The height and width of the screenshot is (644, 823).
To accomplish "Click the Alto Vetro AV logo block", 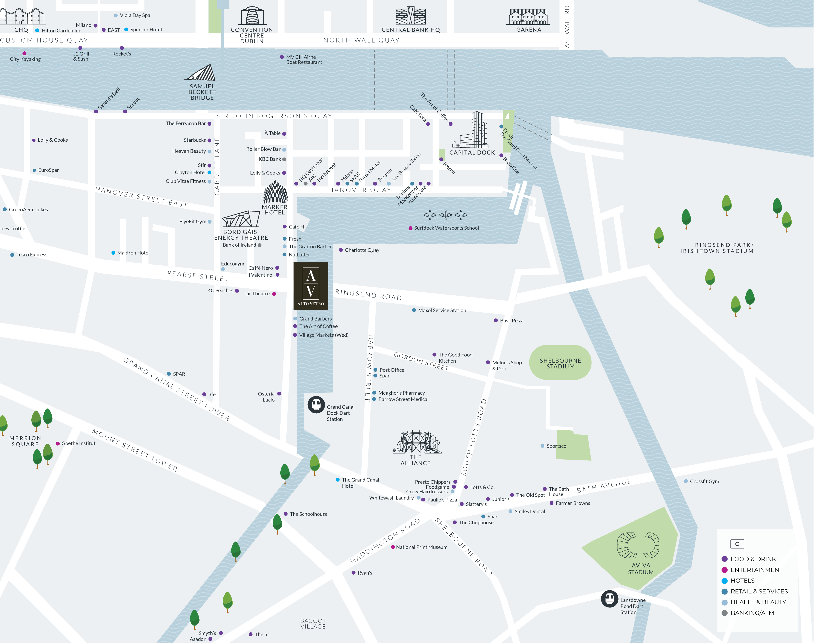I will tap(314, 289).
